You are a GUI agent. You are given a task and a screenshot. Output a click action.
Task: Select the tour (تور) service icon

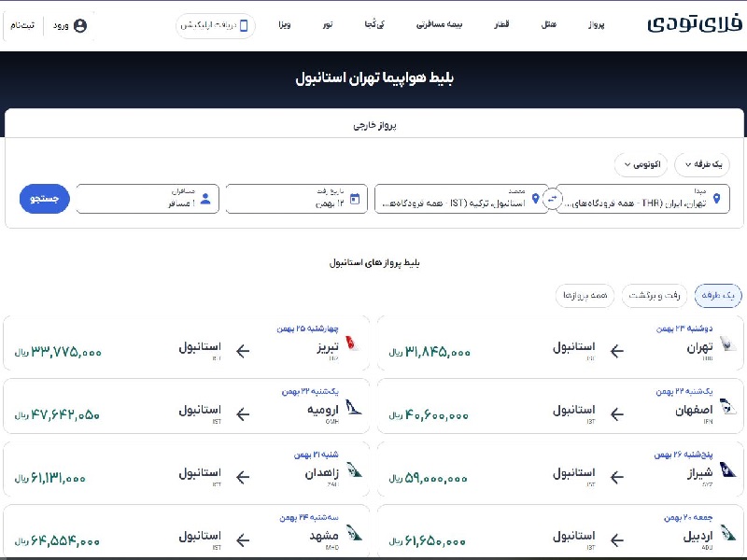pyautogui.click(x=326, y=25)
